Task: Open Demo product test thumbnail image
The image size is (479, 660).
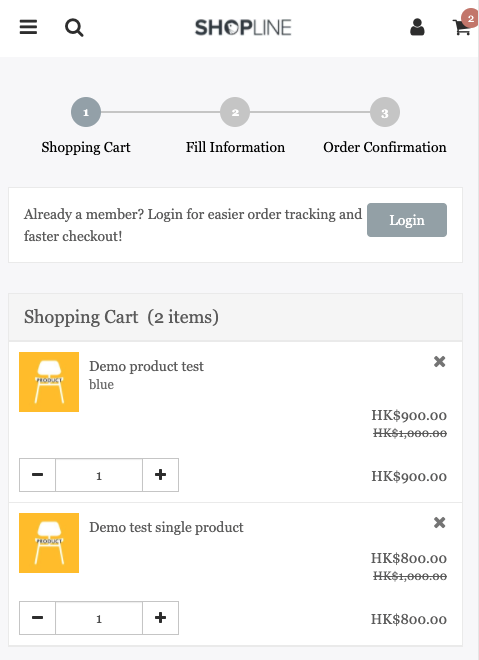Action: pos(49,382)
